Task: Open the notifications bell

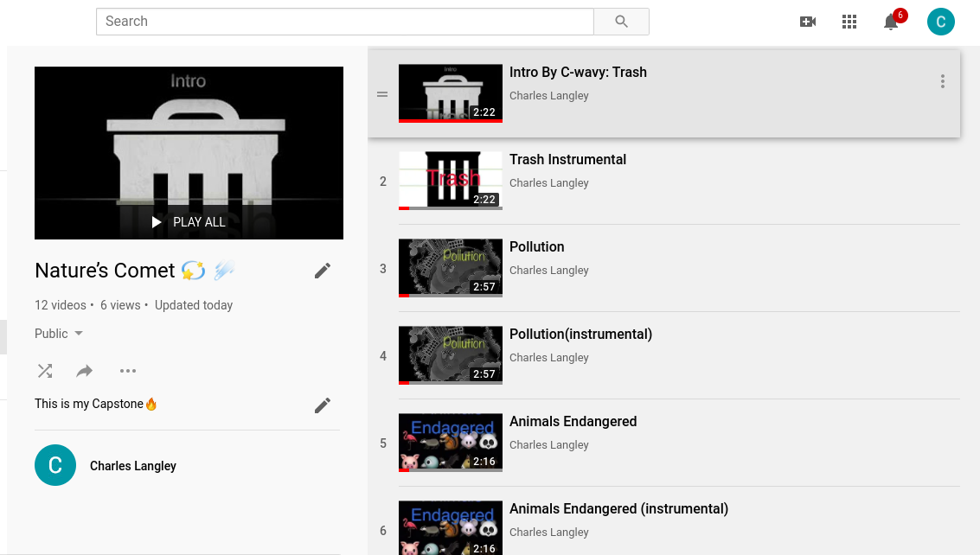Action: (891, 22)
